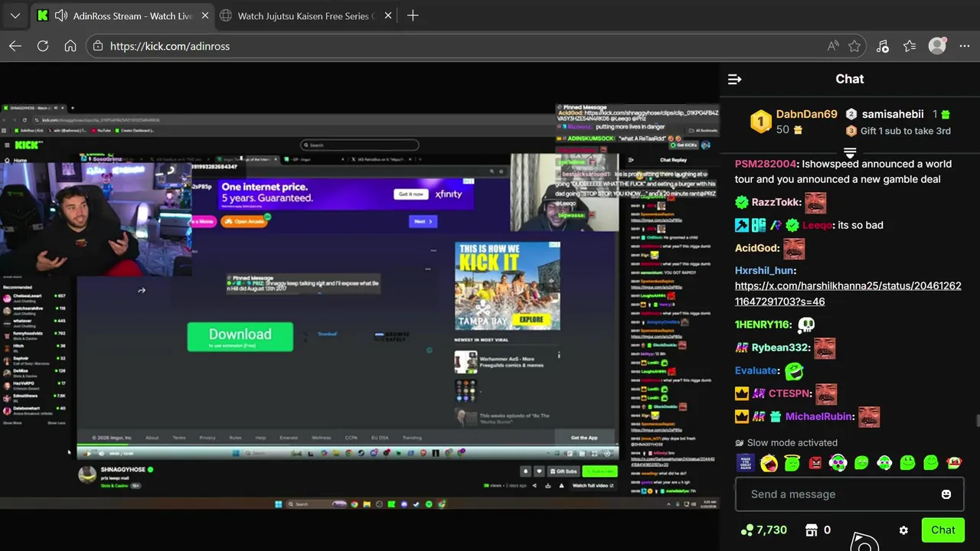The image size is (980, 551).
Task: Open the Favorites list
Action: [x=910, y=46]
